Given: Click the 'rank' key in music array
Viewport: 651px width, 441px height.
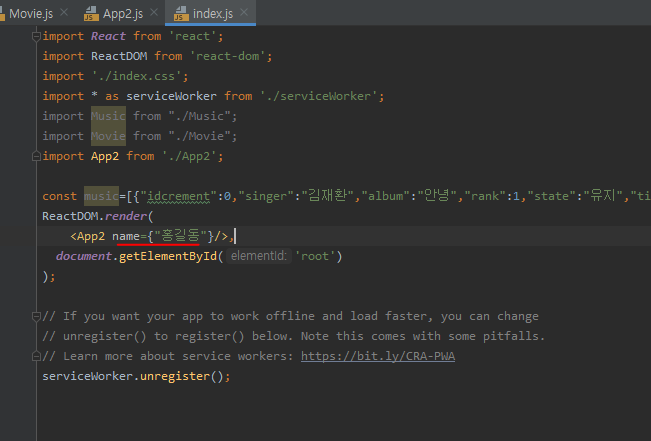Looking at the screenshot, I should pos(485,196).
